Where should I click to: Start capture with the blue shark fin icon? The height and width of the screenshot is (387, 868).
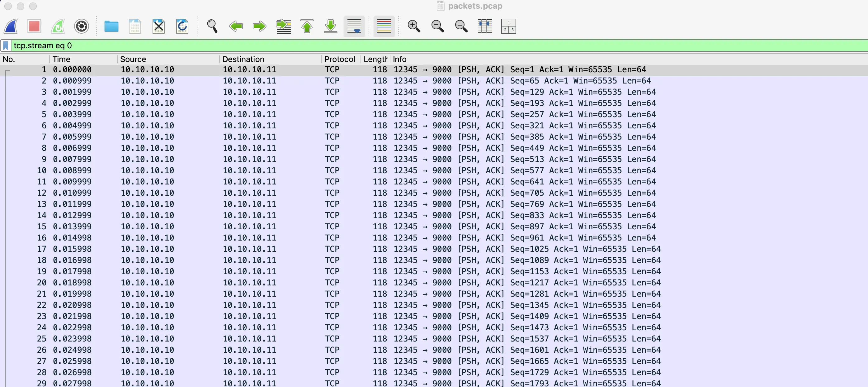pyautogui.click(x=11, y=26)
